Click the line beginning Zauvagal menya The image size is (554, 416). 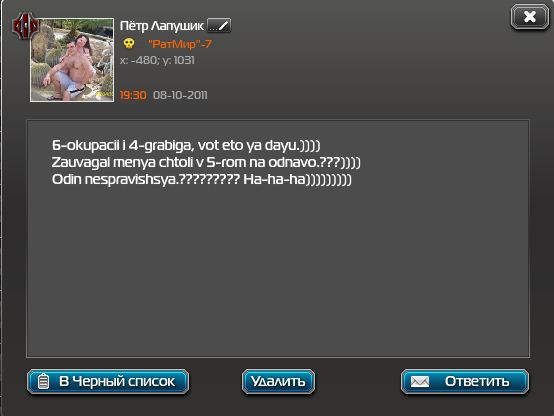click(206, 163)
